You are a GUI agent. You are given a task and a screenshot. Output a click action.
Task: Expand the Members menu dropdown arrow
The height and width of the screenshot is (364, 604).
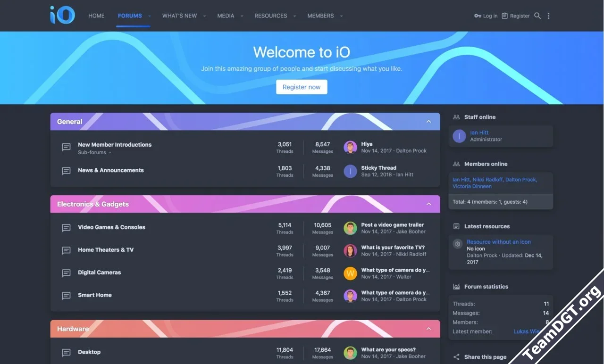point(341,16)
